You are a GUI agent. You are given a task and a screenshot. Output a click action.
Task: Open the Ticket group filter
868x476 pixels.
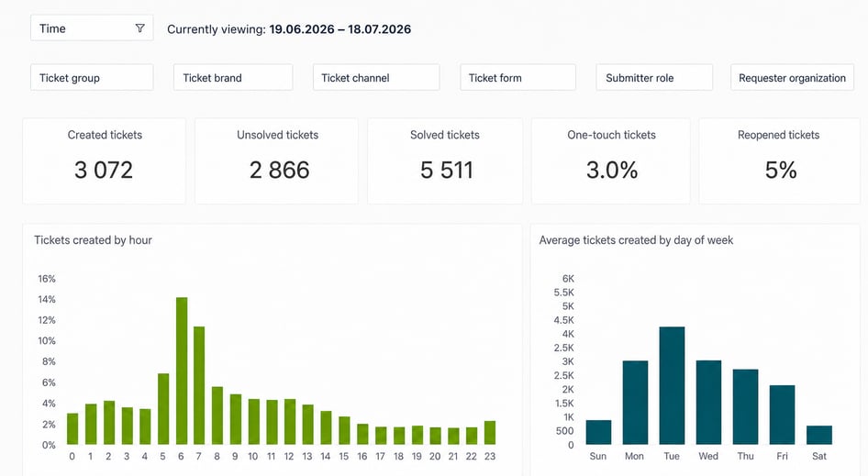pos(92,77)
